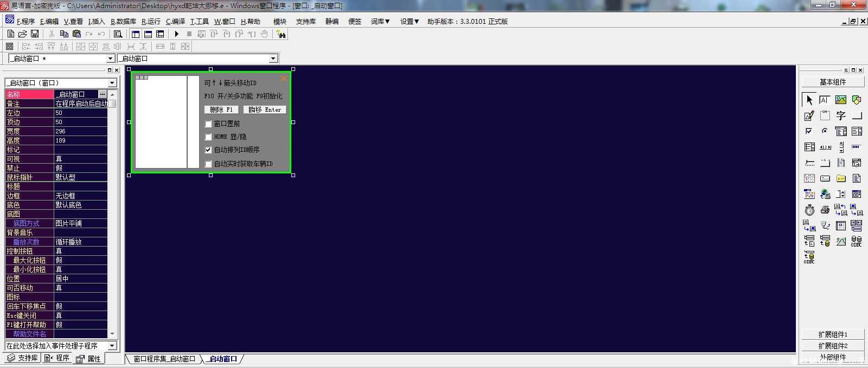This screenshot has width=868, height=368.
Task: Choose the clock timer component icon
Action: pyautogui.click(x=809, y=210)
